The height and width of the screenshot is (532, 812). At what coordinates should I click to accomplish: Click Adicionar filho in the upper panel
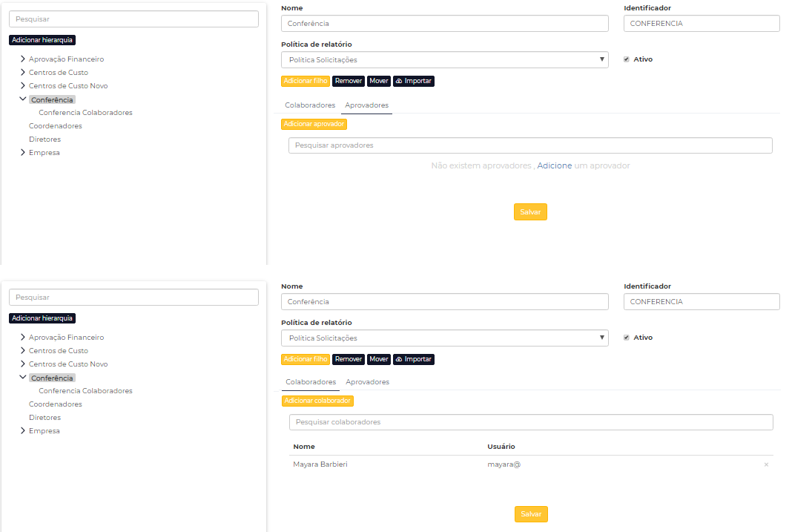click(306, 82)
